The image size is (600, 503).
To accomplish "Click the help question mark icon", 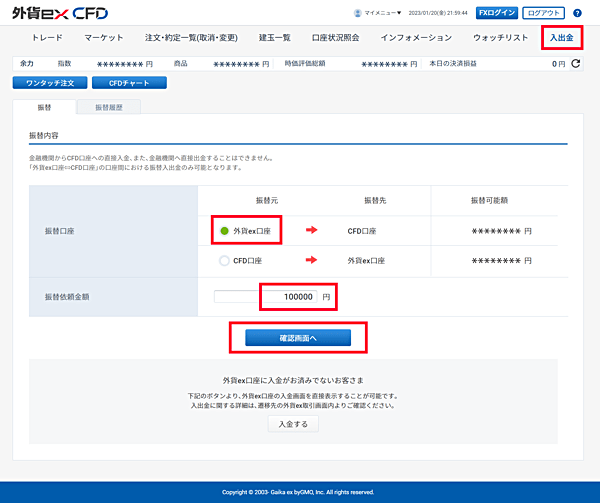I will point(577,13).
